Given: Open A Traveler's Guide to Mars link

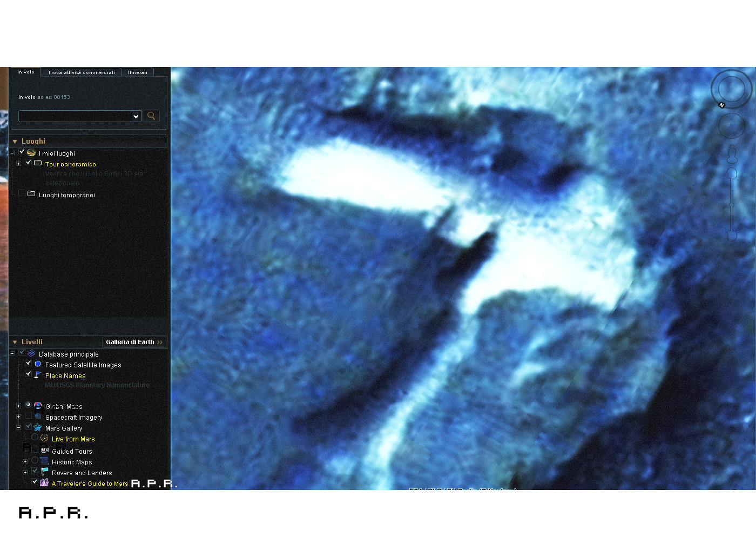Looking at the screenshot, I should [x=90, y=484].
